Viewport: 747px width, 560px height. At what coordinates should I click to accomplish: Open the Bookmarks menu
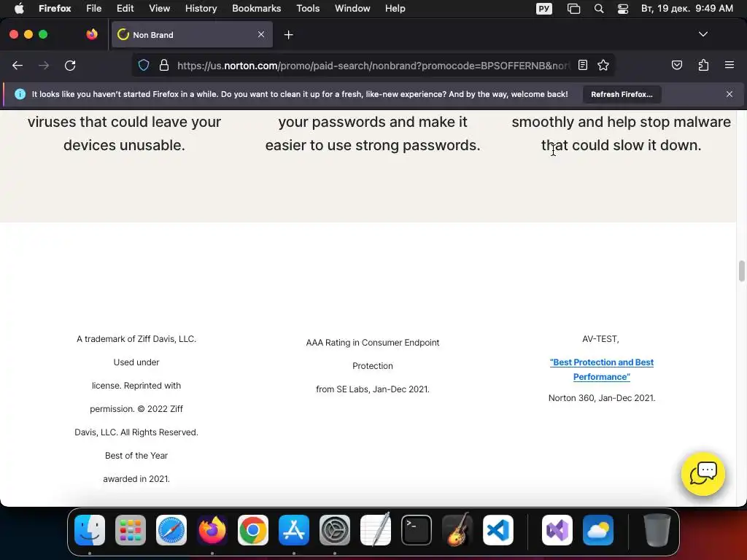tap(256, 8)
